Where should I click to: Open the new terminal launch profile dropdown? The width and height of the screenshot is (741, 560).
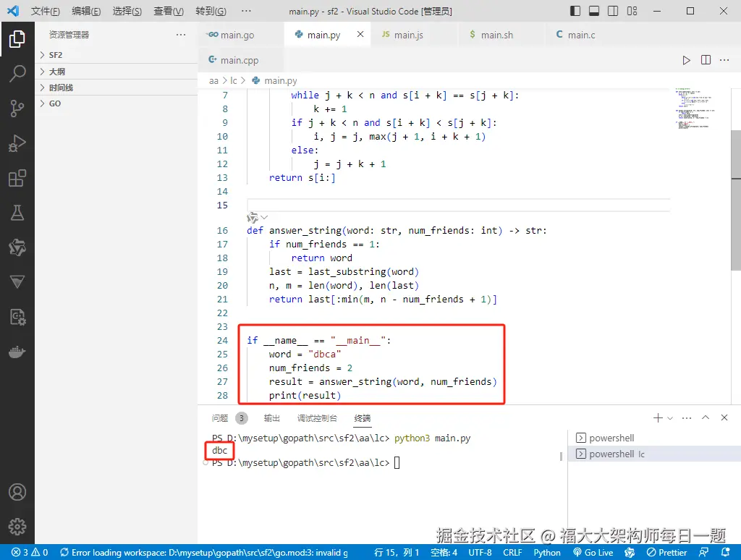pos(669,418)
